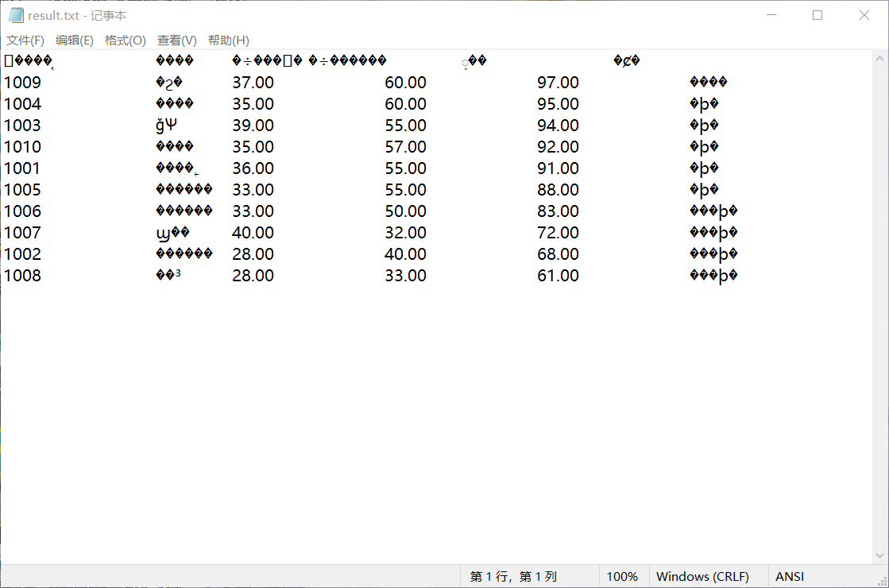Click the total 91.00
Image resolution: width=889 pixels, height=588 pixels.
coord(558,168)
